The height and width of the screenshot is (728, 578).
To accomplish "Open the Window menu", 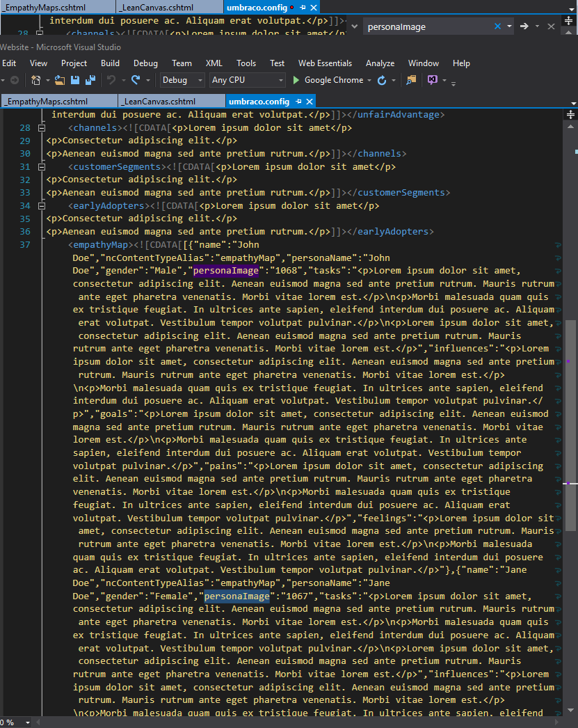I will point(424,63).
